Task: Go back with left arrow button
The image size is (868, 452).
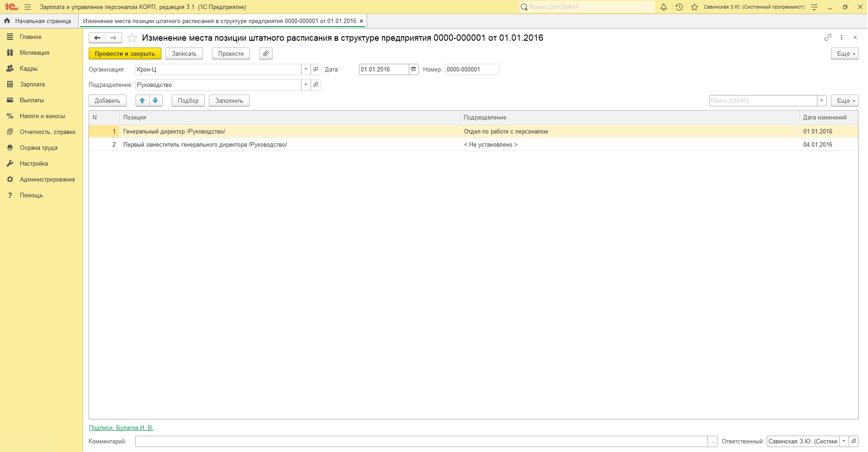Action: pyautogui.click(x=97, y=38)
